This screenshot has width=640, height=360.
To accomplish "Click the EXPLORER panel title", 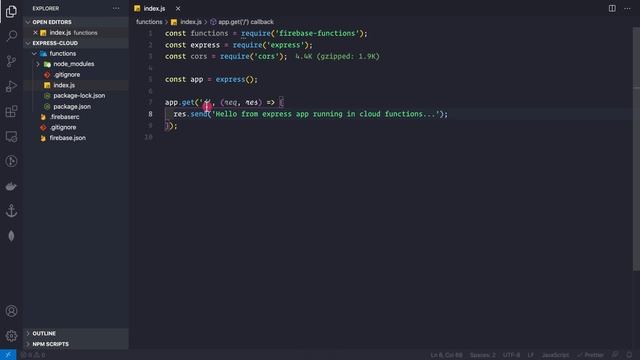I will point(46,8).
